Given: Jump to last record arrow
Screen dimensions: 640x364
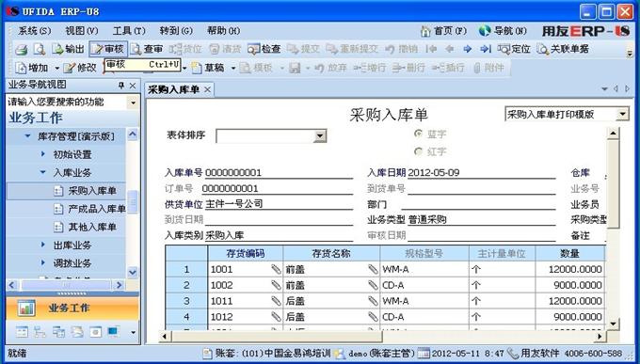Looking at the screenshot, I should coord(486,49).
